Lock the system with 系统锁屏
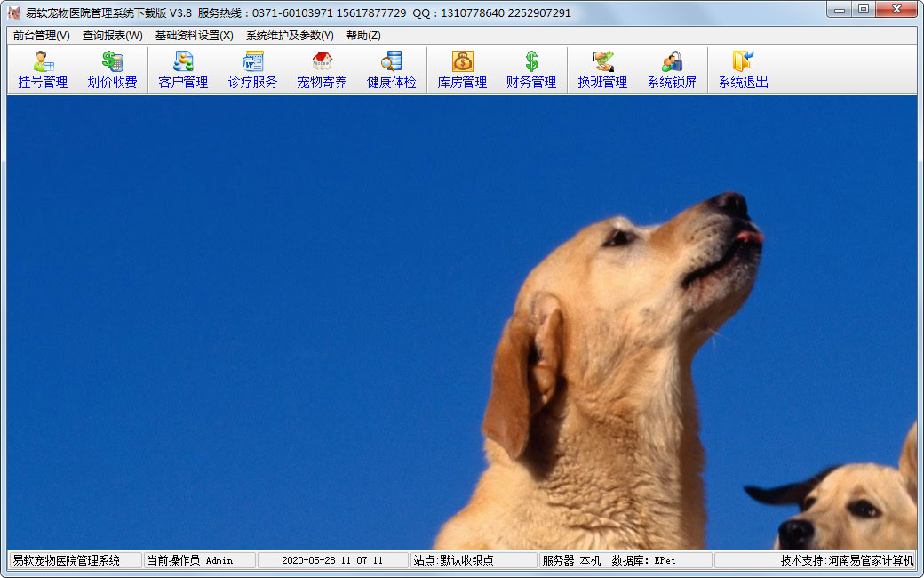This screenshot has width=924, height=578. click(672, 70)
